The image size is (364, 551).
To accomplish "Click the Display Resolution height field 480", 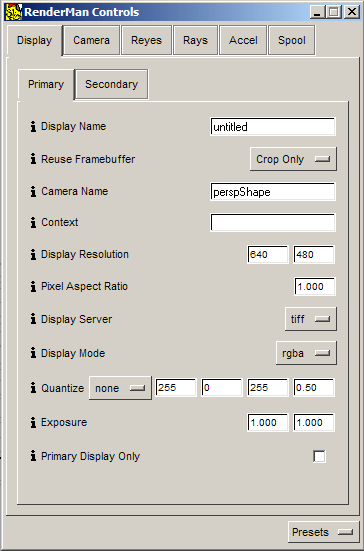I will 314,254.
